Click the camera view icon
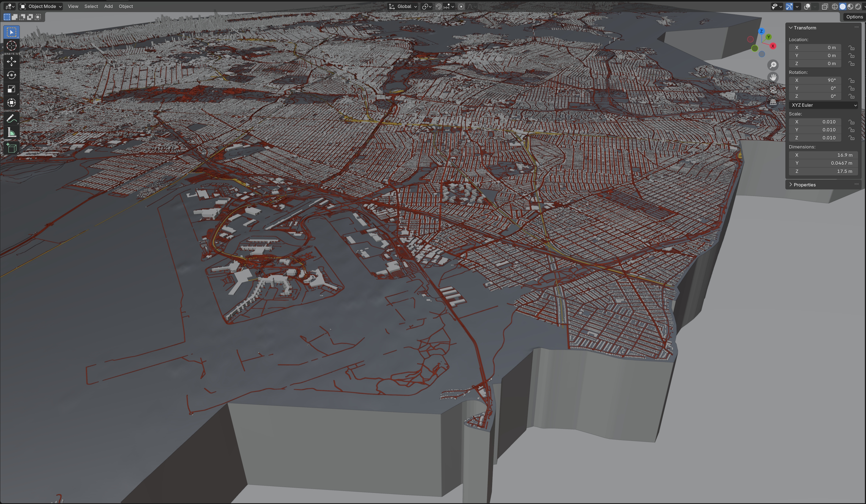The height and width of the screenshot is (504, 866). [x=773, y=90]
